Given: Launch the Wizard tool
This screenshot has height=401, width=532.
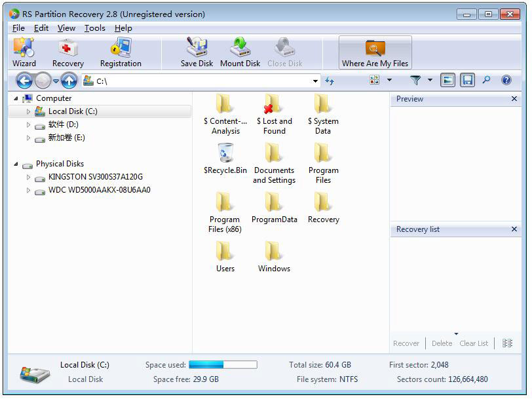Looking at the screenshot, I should coord(24,52).
